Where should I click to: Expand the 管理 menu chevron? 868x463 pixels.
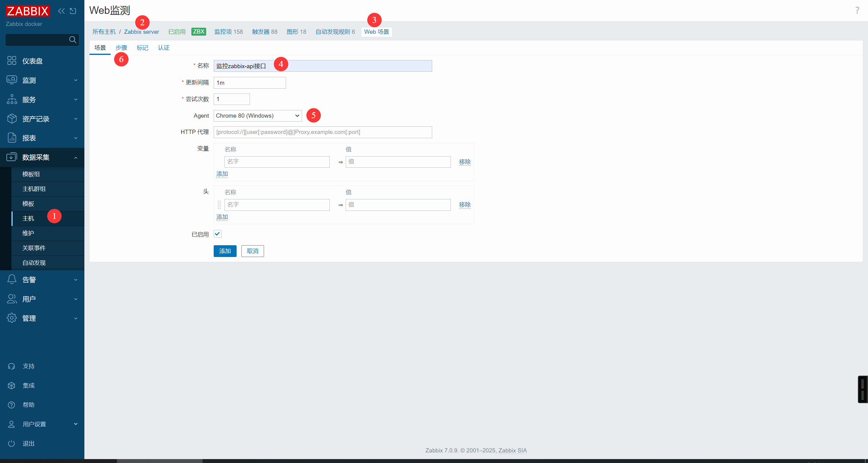tap(76, 318)
